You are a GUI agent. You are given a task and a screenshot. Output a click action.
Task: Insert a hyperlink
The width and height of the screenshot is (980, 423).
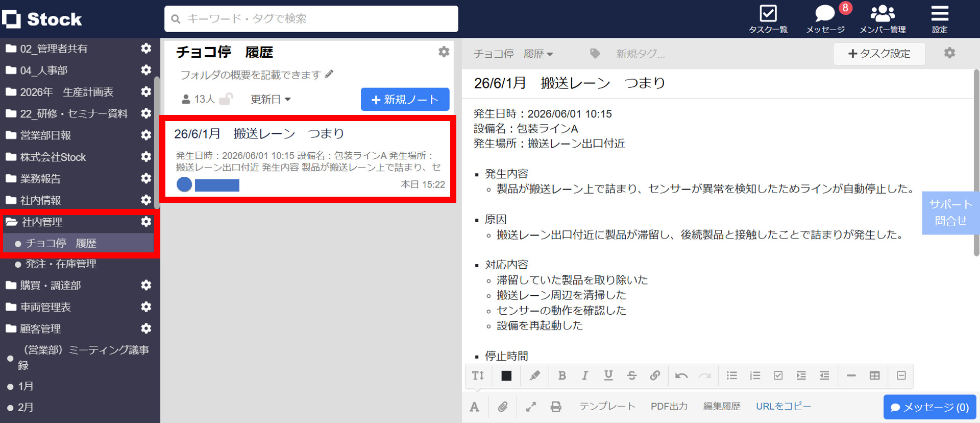[x=655, y=375]
